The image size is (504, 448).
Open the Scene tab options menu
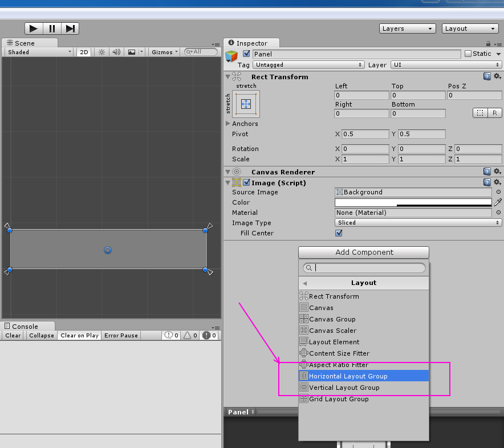coord(216,44)
